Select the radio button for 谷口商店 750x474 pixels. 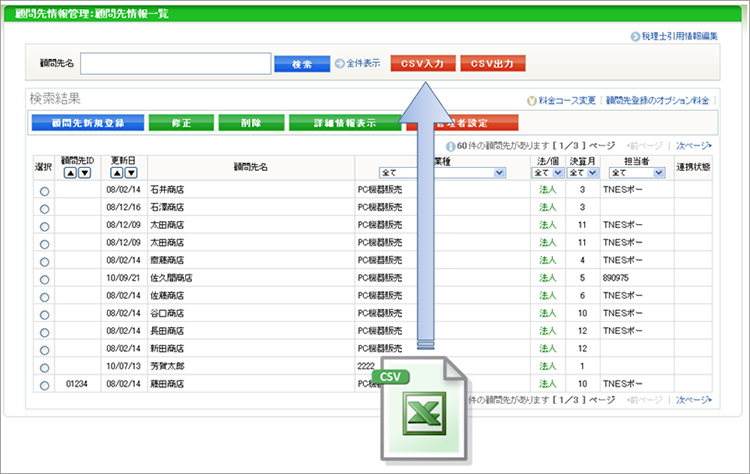(44, 315)
